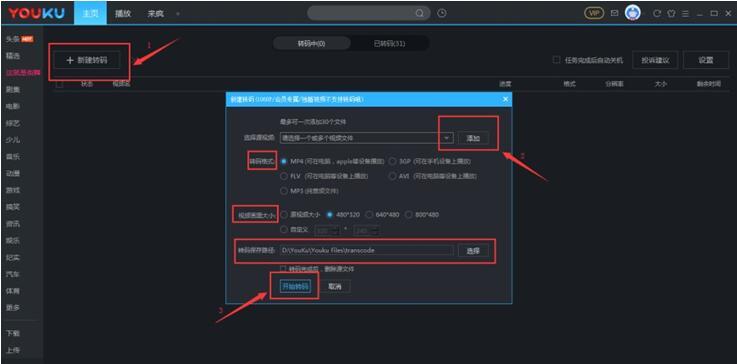Expand the source video file dropdown
This screenshot has height=364, width=737.
pos(447,138)
